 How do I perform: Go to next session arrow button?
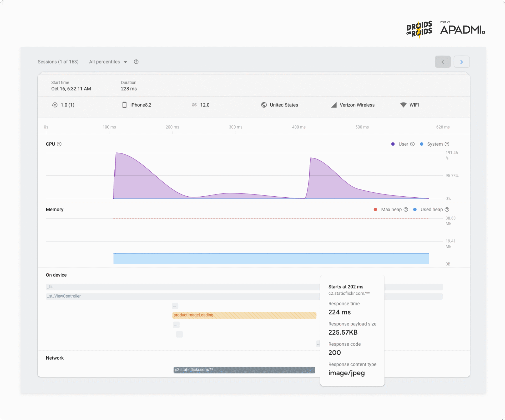tap(462, 62)
